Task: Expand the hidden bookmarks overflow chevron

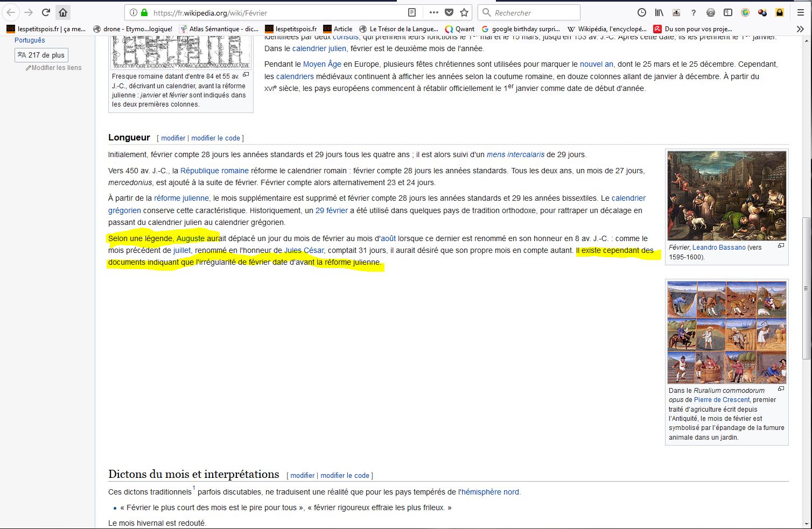Action: pos(800,29)
